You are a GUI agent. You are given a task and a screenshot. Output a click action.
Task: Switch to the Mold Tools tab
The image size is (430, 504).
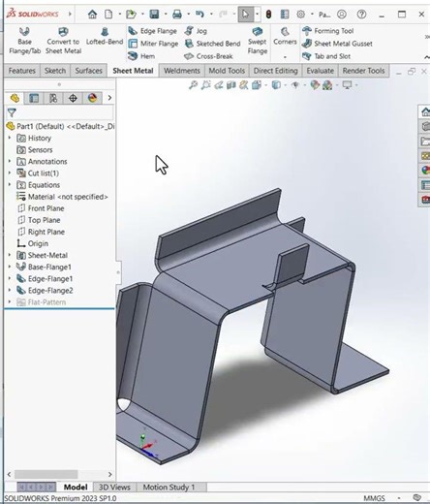pos(227,71)
